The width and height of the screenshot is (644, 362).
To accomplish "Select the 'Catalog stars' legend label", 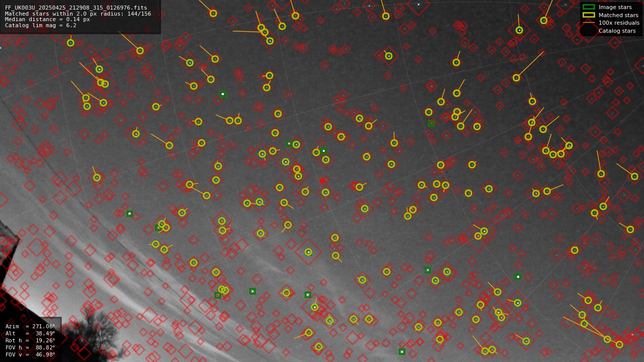I will pos(617,31).
